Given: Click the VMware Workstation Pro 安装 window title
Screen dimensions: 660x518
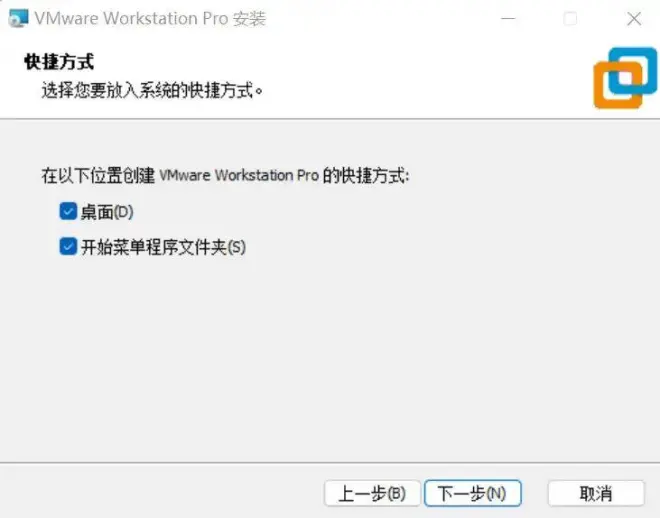Looking at the screenshot, I should [x=150, y=19].
